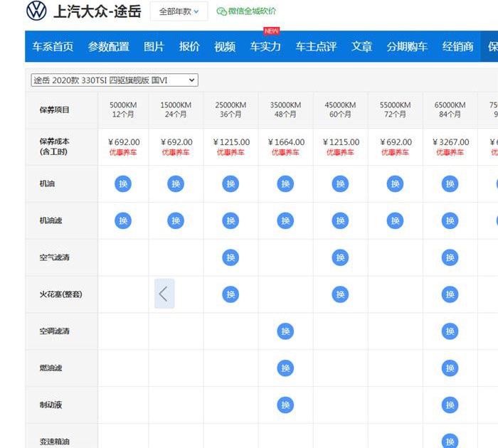This screenshot has width=498, height=448.
Task: Click 优惠养车 under 45000KM column
Action: tap(340, 152)
